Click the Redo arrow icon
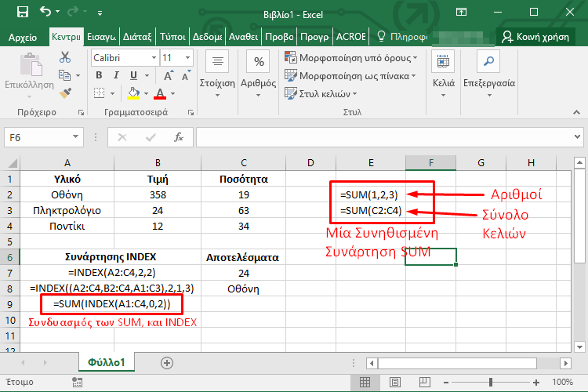Screen dimensions: 588x392 [72, 12]
